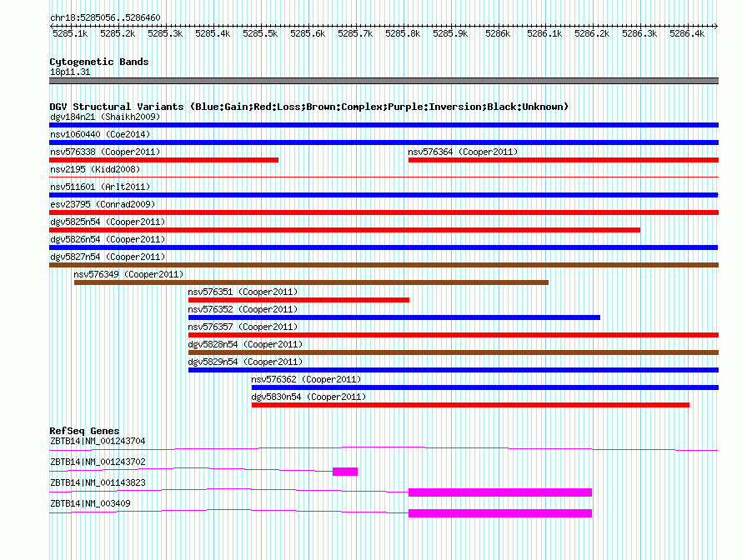Screen dimensions: 742x560
Task: Open the nsv1060440 (Coe2014) label
Action: [x=100, y=134]
